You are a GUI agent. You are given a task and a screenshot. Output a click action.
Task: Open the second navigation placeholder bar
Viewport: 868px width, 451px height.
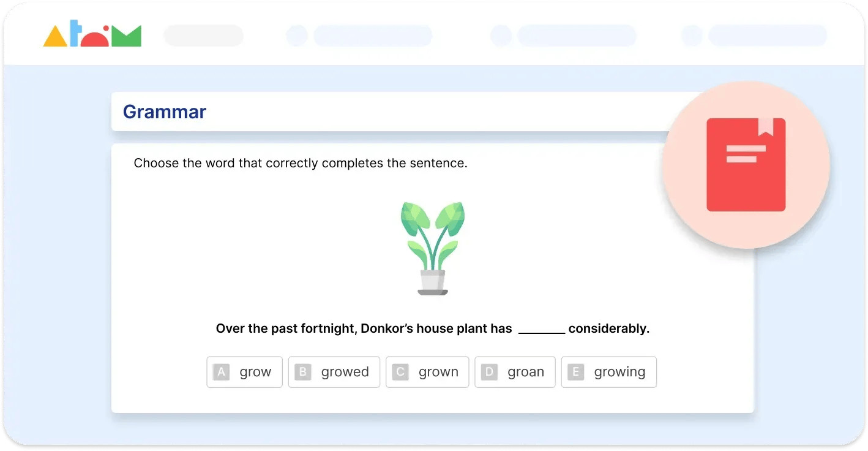(372, 36)
